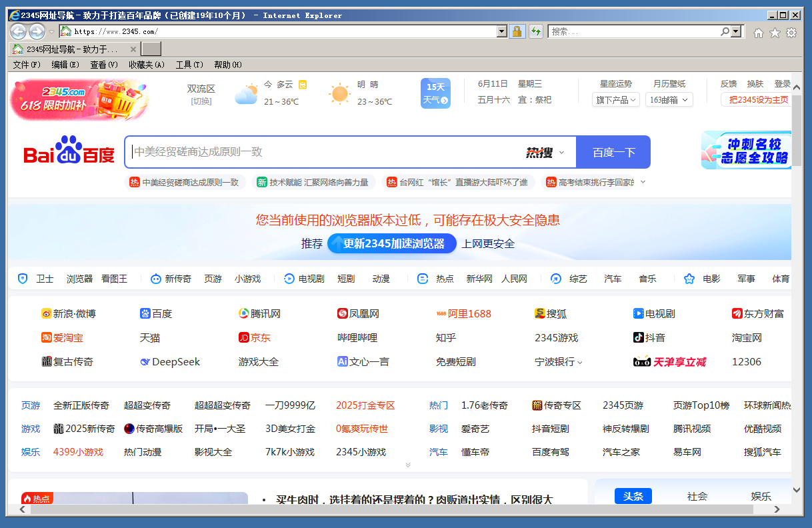812x528 pixels.
Task: Click the browser address bar URL field
Action: pos(278,31)
